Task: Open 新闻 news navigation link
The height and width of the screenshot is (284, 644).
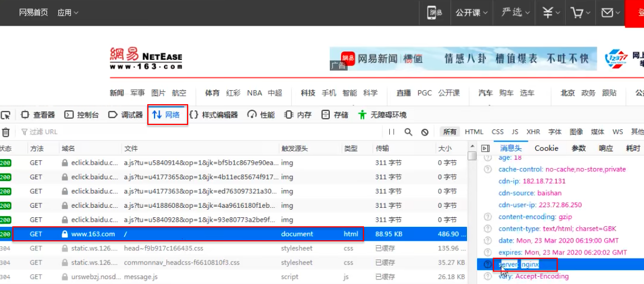Action: coord(116,94)
